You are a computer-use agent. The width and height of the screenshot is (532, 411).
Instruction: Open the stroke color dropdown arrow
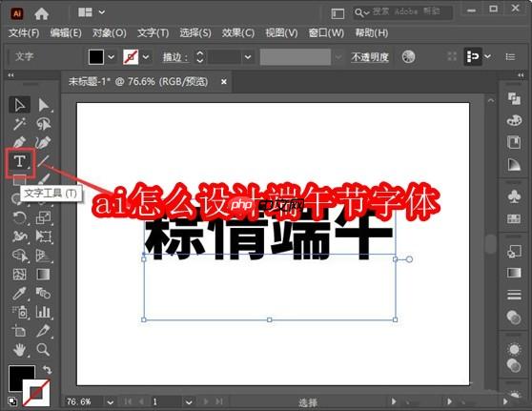tap(146, 57)
